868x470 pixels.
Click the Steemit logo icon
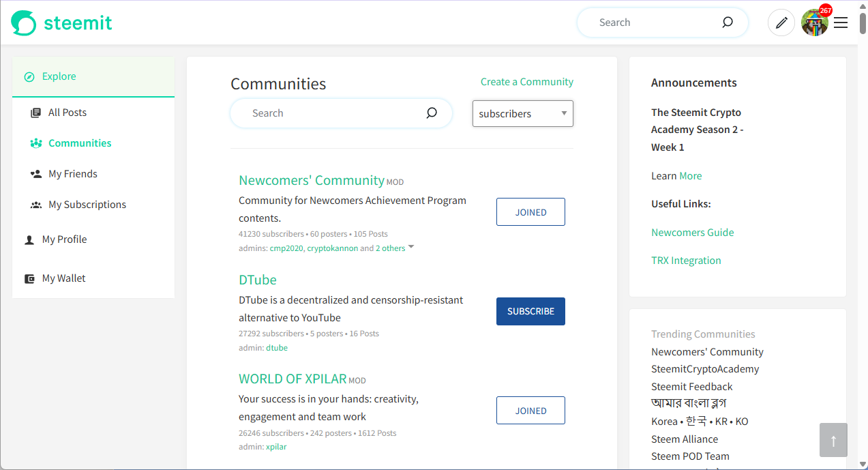23,23
